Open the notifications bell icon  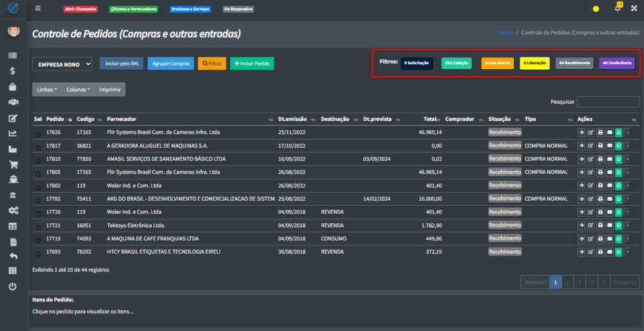point(618,9)
